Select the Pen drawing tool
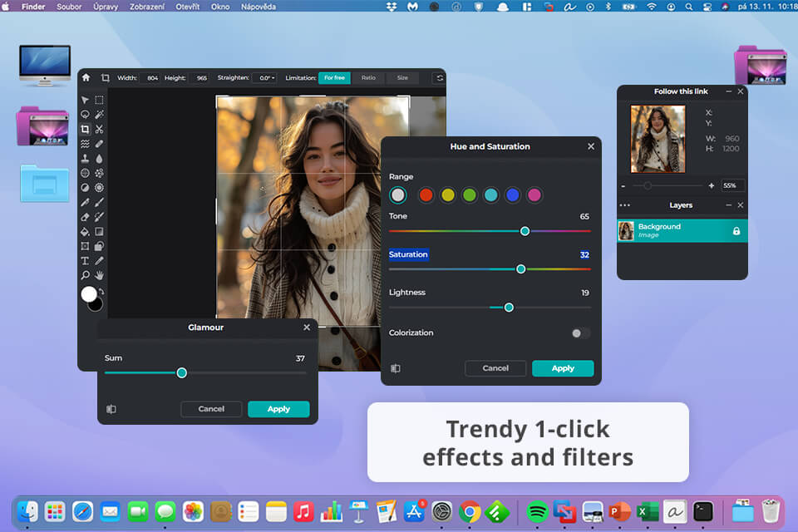 coord(85,202)
